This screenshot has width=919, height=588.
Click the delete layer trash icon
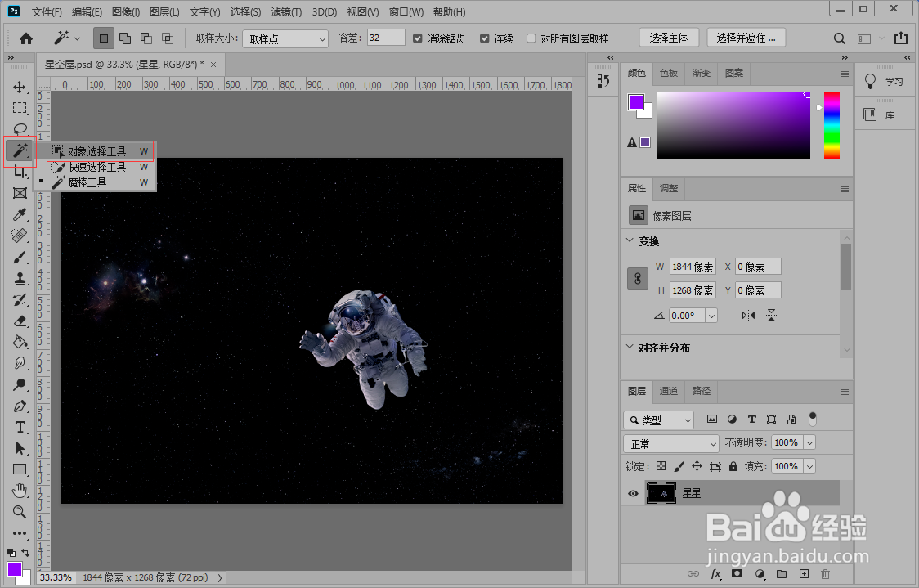tap(825, 574)
